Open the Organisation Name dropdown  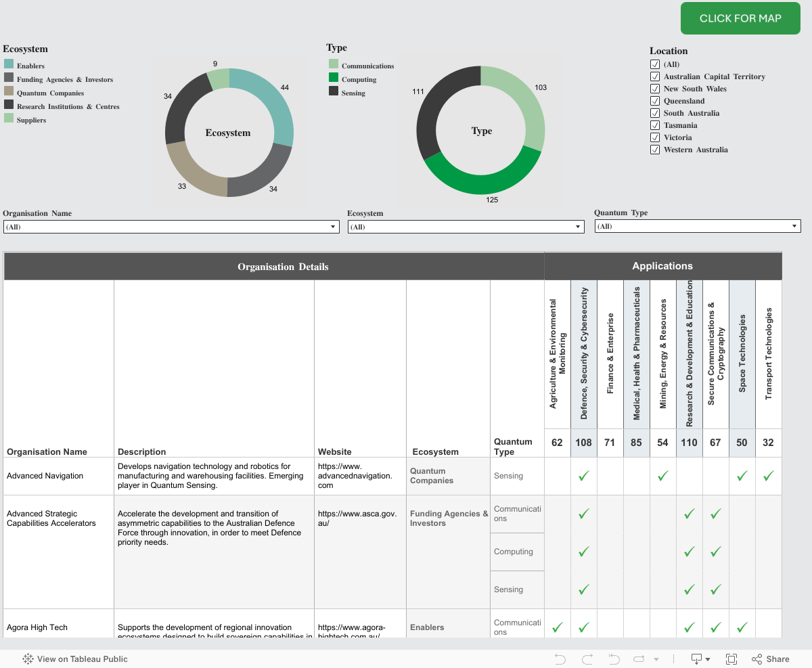click(171, 227)
